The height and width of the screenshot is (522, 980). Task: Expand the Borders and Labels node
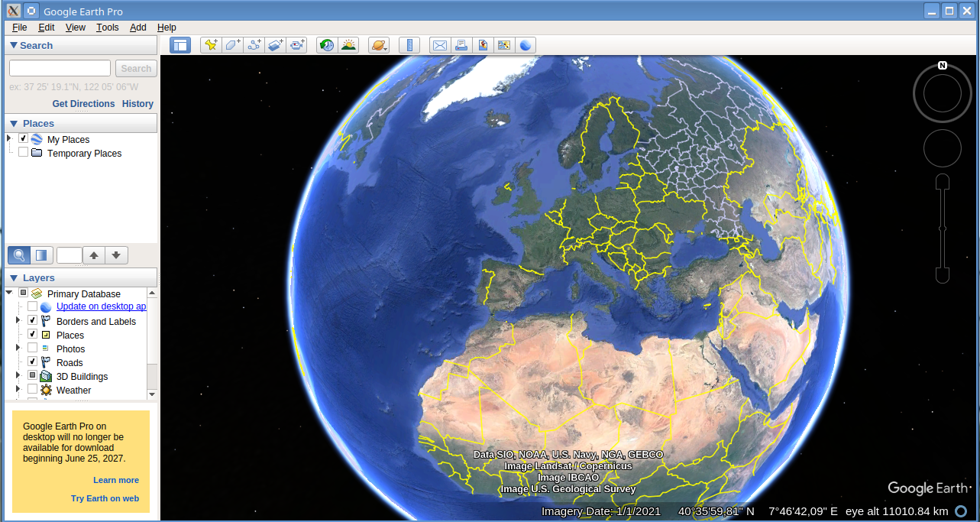click(x=18, y=320)
